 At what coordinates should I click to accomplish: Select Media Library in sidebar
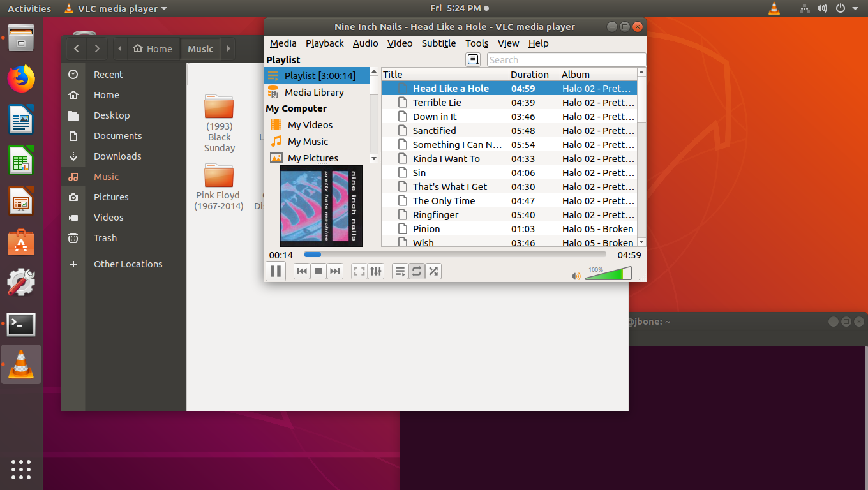click(x=317, y=92)
